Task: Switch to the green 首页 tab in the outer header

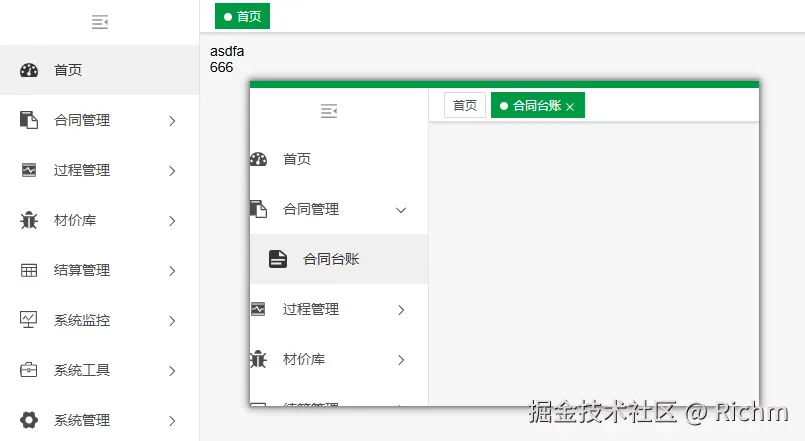Action: (242, 16)
